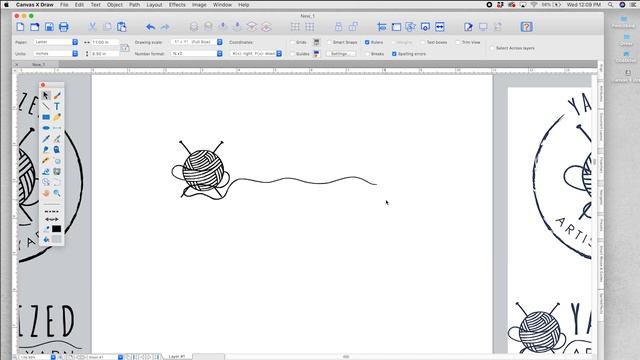Select the Hand pan tool in the toolbox
The image size is (640, 360).
(46, 193)
